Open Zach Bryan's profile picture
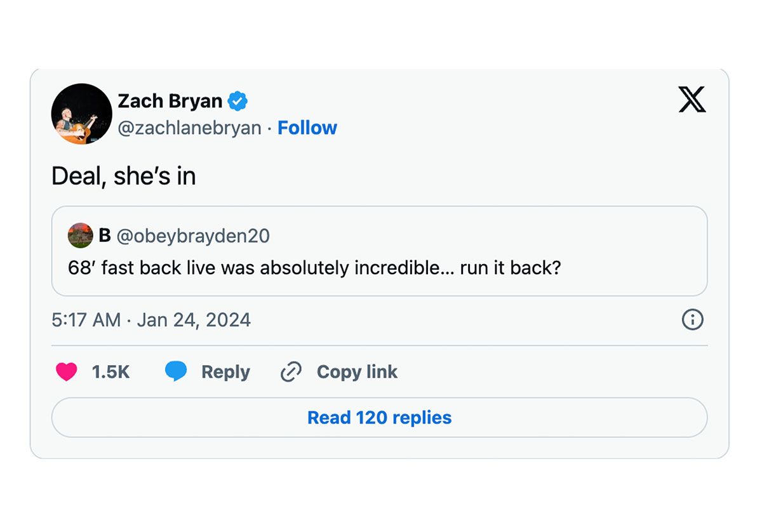The image size is (762, 532). point(82,114)
